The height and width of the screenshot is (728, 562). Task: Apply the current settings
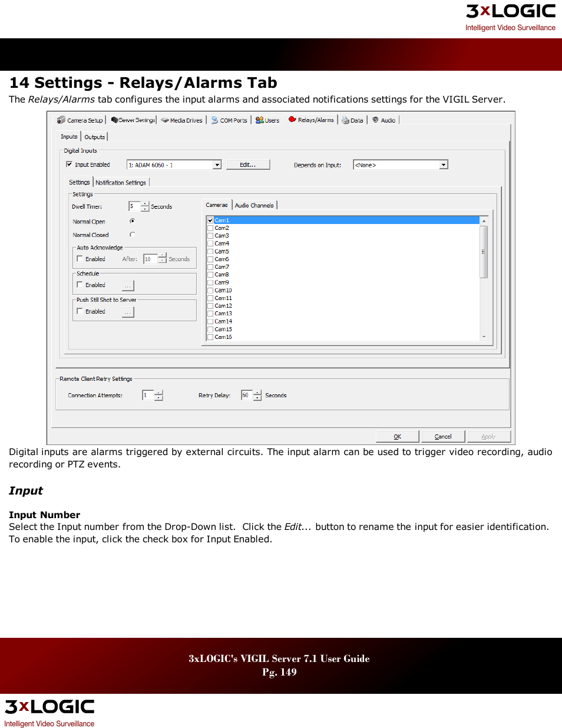489,436
